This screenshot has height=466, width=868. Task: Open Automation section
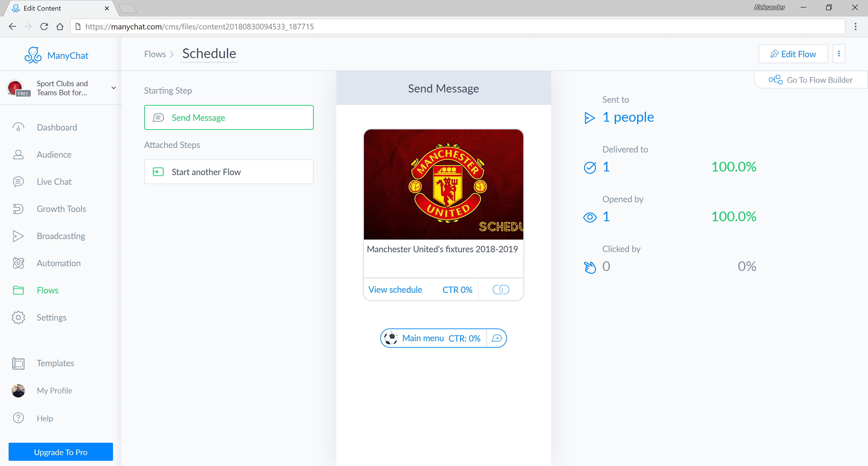coord(59,263)
